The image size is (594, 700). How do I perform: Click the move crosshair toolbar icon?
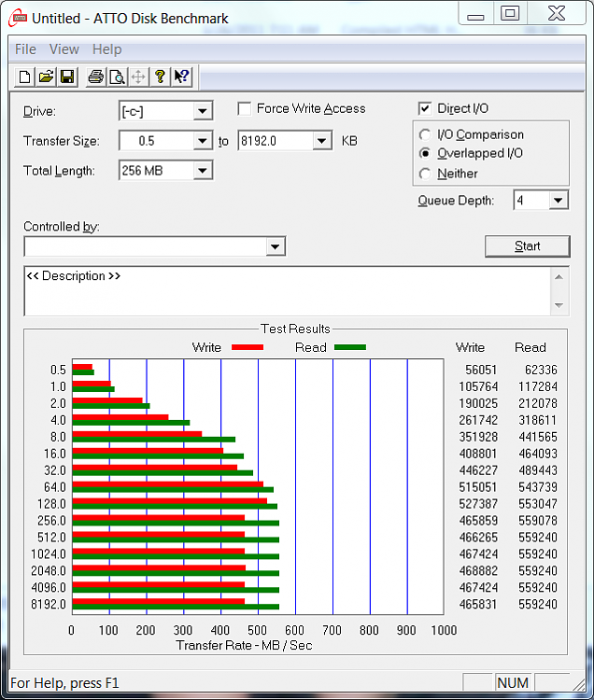(138, 77)
